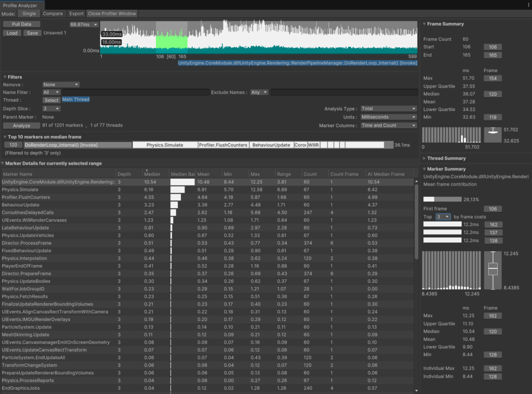This screenshot has height=394, width=532.
Task: Click the marker table vertical scrollbar
Action: [416, 222]
